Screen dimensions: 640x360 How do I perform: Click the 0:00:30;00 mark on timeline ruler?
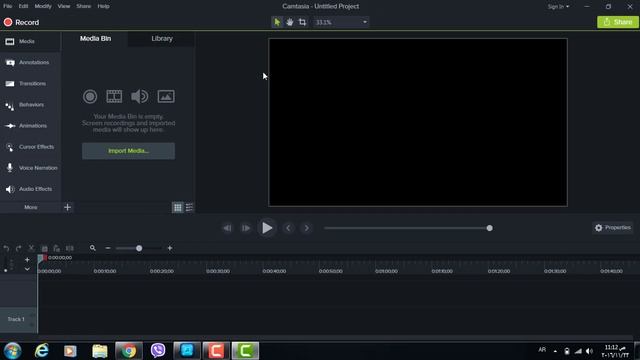click(x=218, y=271)
